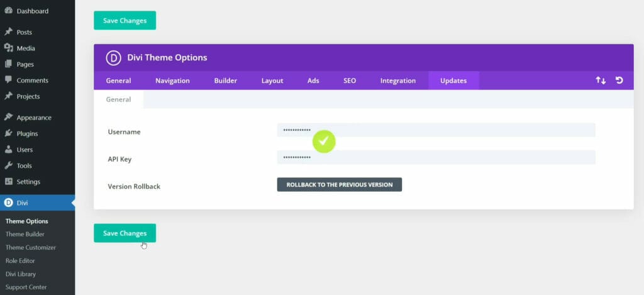Open the Dashboard menu item text
Image resolution: width=644 pixels, height=295 pixels.
pyautogui.click(x=33, y=11)
